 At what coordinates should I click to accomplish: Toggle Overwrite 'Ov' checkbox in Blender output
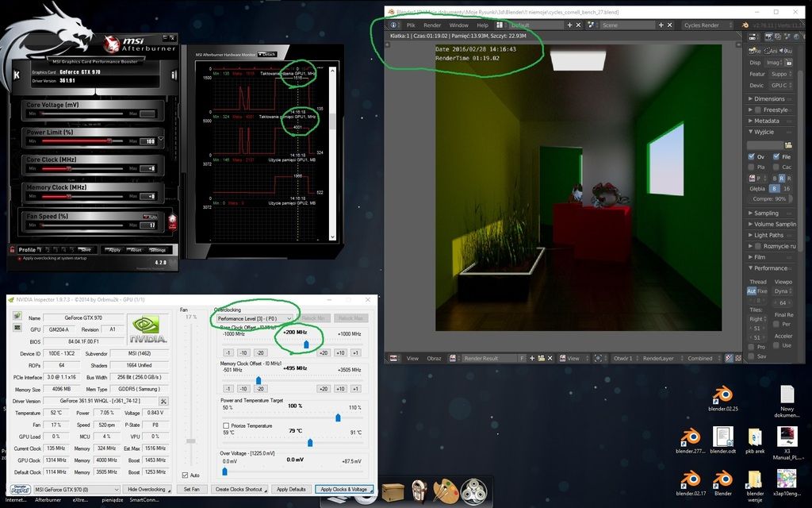click(752, 156)
